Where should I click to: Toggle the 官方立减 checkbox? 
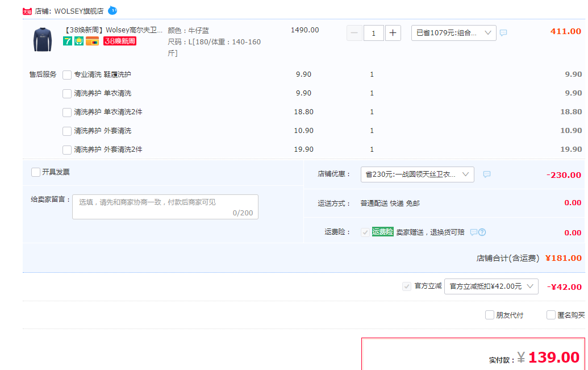pyautogui.click(x=407, y=286)
